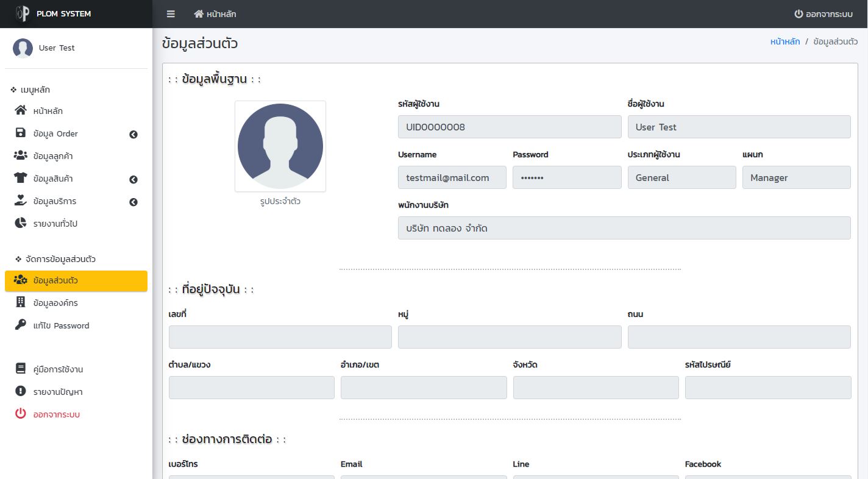Viewport: 868px width, 479px height.
Task: Click the Username field showing testmail@mail.com
Action: point(452,178)
